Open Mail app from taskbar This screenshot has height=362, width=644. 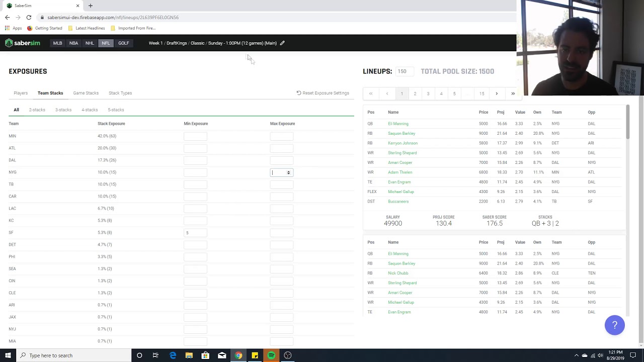point(222,355)
